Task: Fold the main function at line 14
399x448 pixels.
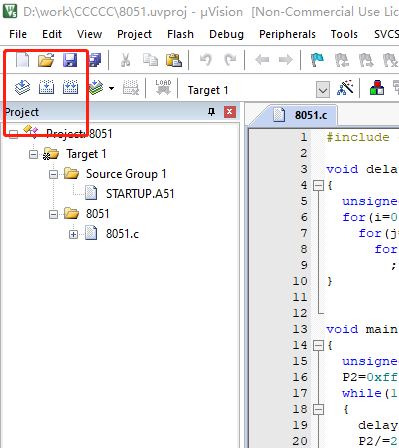Action: click(318, 345)
